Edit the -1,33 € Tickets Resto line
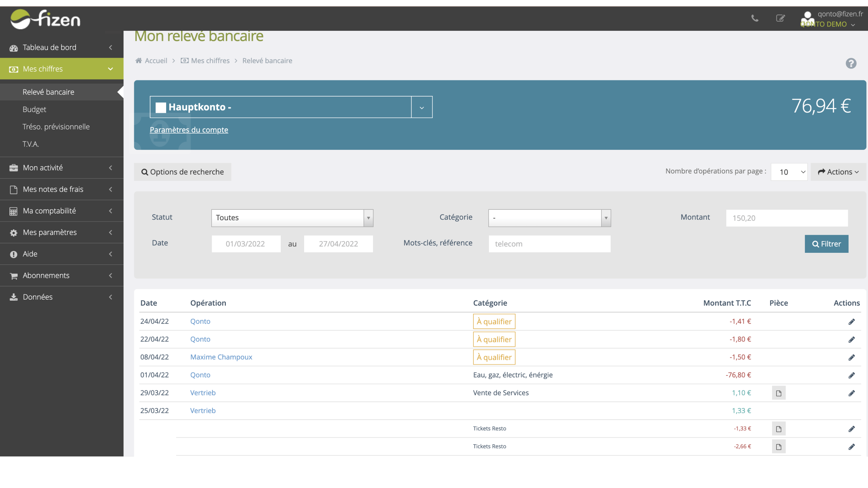This screenshot has width=868, height=488. 851,429
